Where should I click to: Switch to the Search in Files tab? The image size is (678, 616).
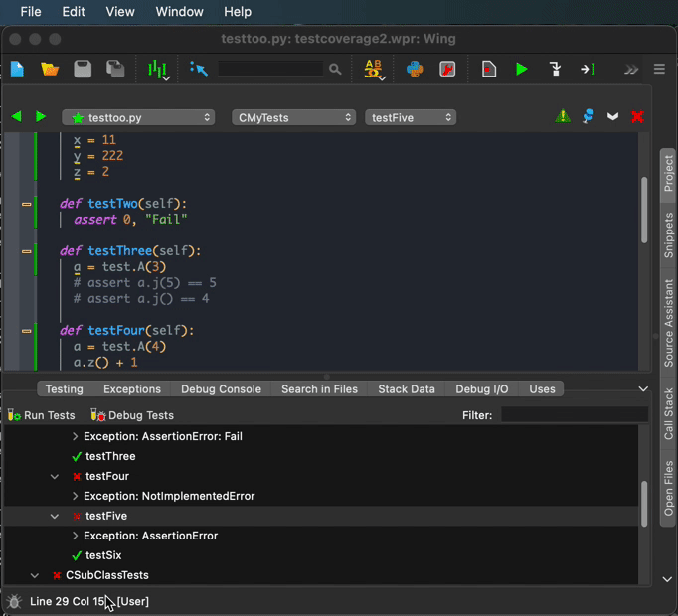tap(319, 389)
